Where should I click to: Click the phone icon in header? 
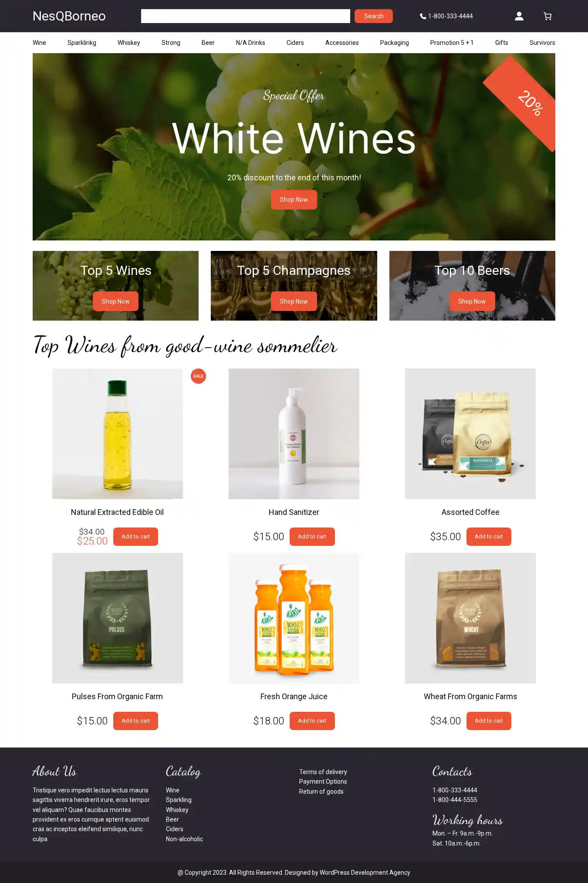[422, 16]
